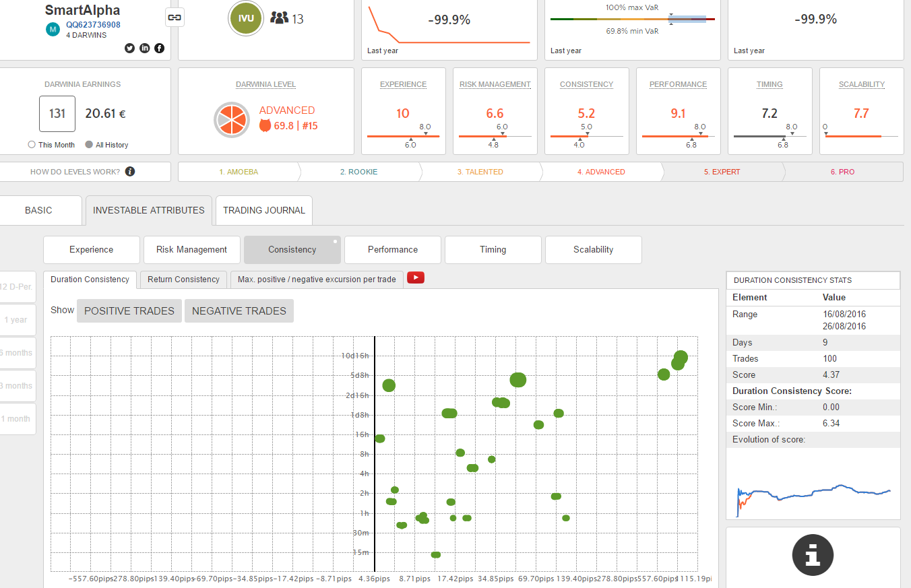Open the Return Consistency tab
911x588 pixels.
[x=183, y=280]
